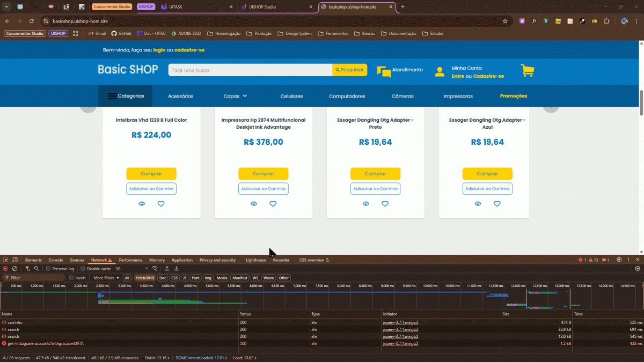Click the Faça uma busca search field
This screenshot has width=644, height=362.
[x=250, y=70]
